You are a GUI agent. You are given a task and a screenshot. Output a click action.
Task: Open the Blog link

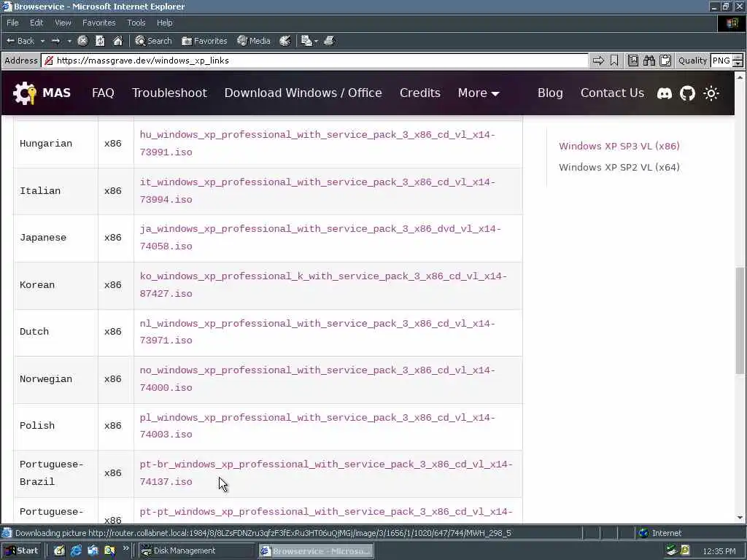point(550,93)
